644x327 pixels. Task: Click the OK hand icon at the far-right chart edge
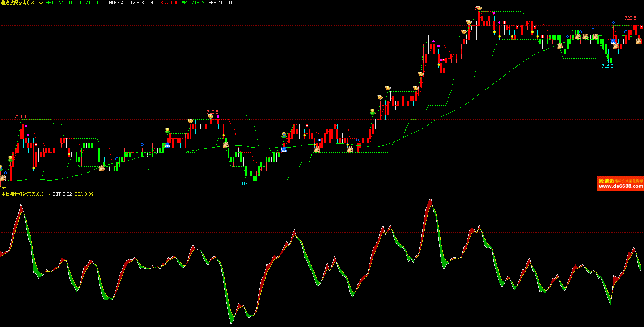coord(639,41)
